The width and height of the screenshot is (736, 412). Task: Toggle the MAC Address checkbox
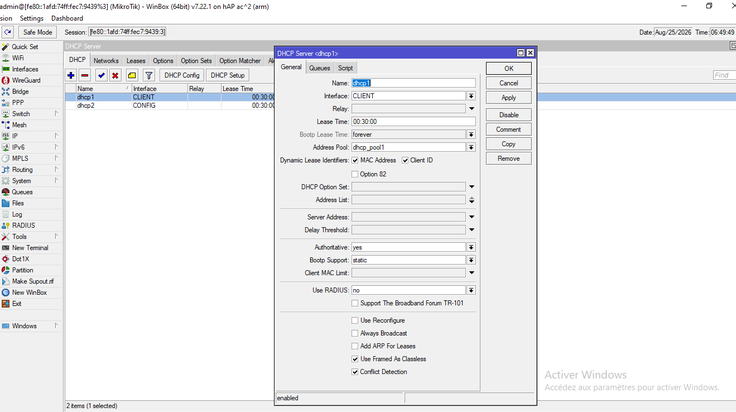pos(355,160)
